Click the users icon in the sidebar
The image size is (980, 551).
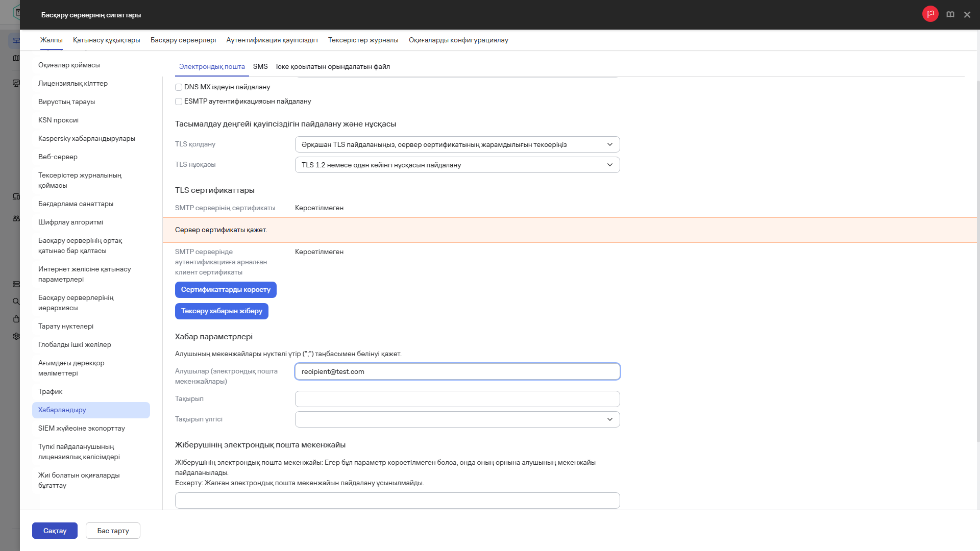pyautogui.click(x=16, y=218)
